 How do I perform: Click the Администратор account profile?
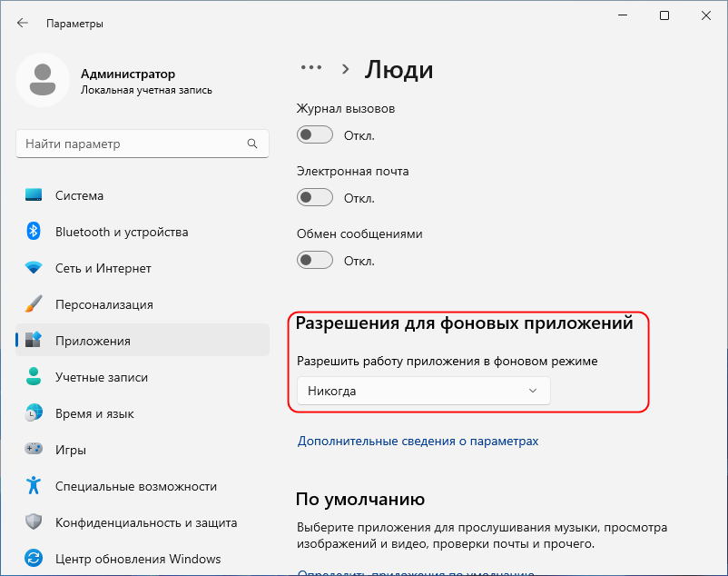click(127, 81)
